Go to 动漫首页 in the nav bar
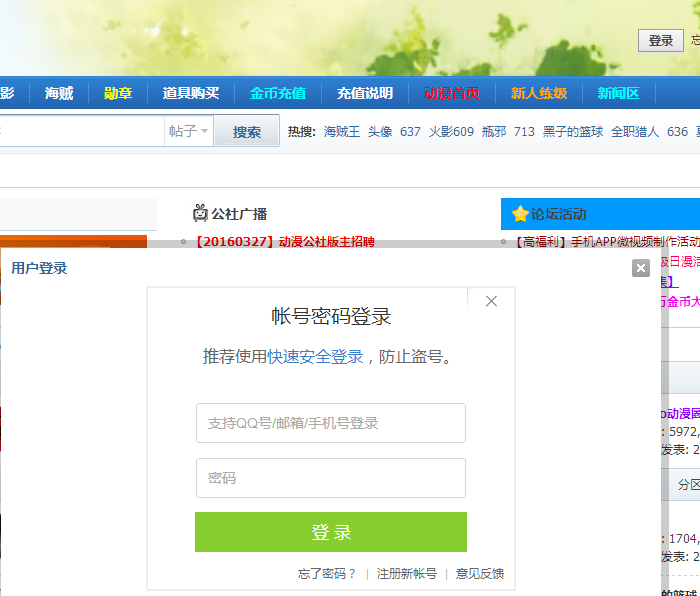The height and width of the screenshot is (596, 700). (x=452, y=93)
